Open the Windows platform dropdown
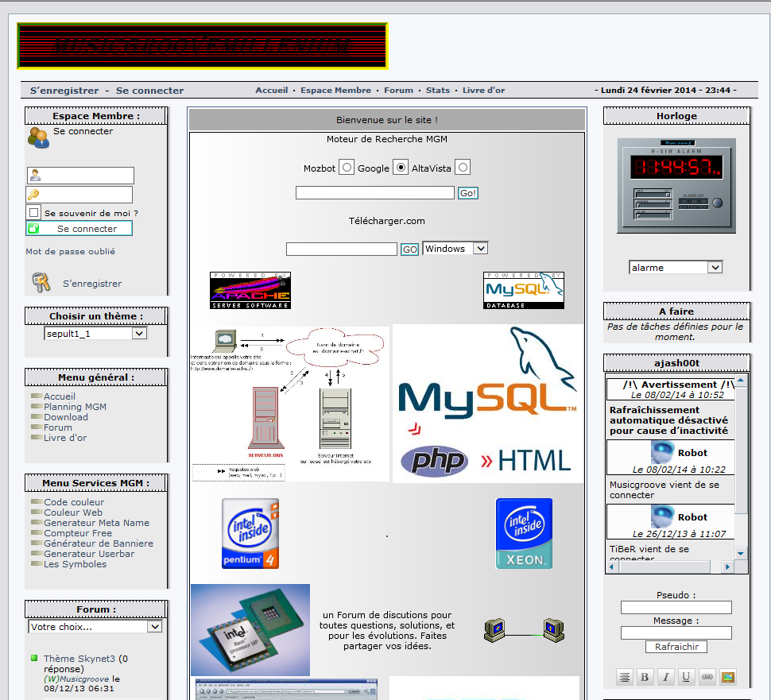Image resolution: width=771 pixels, height=700 pixels. tap(455, 249)
